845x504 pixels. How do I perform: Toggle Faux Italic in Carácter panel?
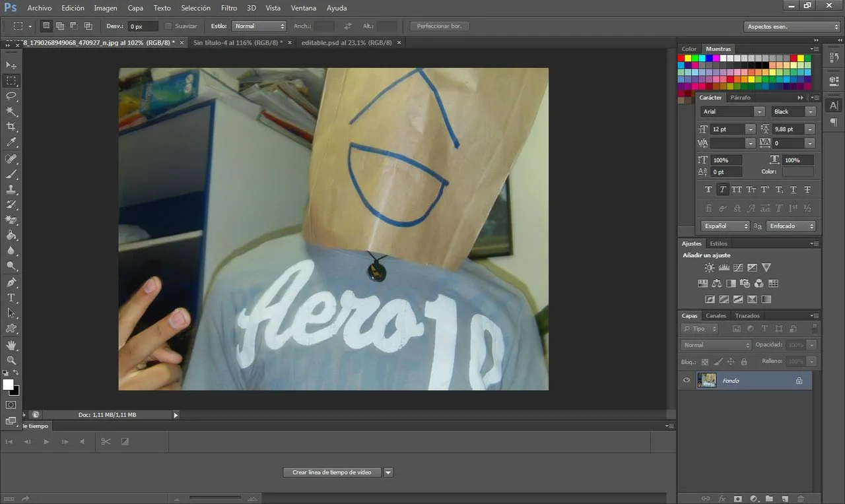(723, 189)
